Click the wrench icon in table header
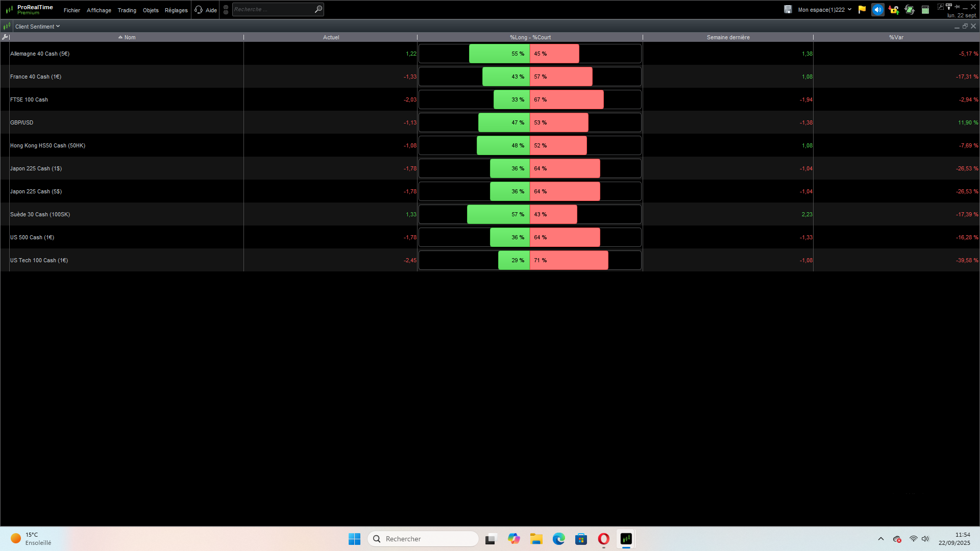The width and height of the screenshot is (980, 551). [5, 37]
